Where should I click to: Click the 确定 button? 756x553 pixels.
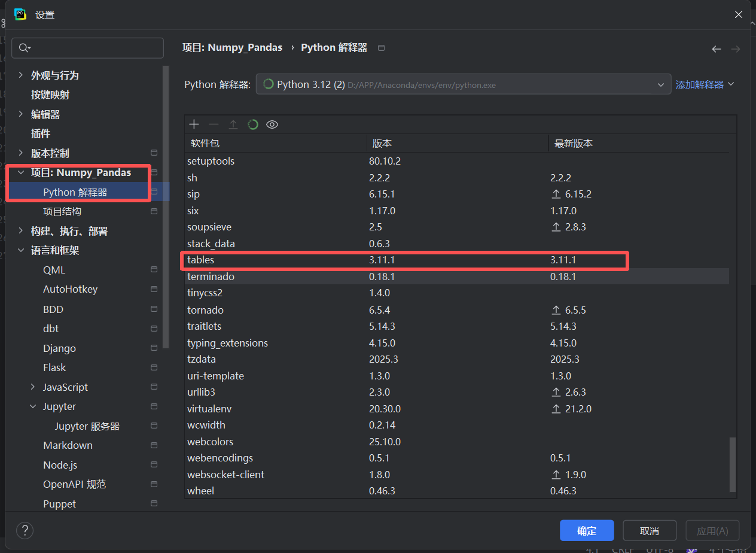coord(587,531)
